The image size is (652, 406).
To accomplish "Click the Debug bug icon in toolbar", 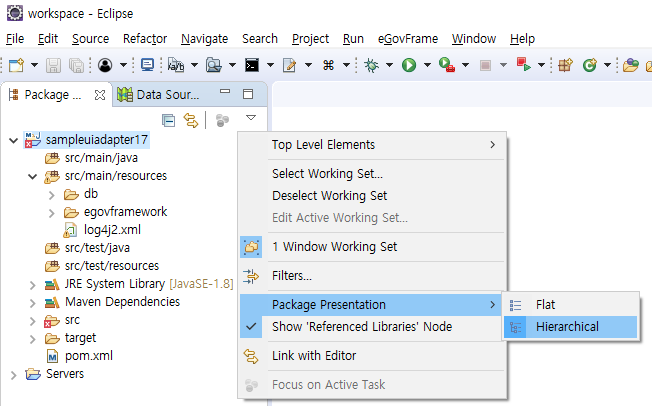I will (371, 65).
